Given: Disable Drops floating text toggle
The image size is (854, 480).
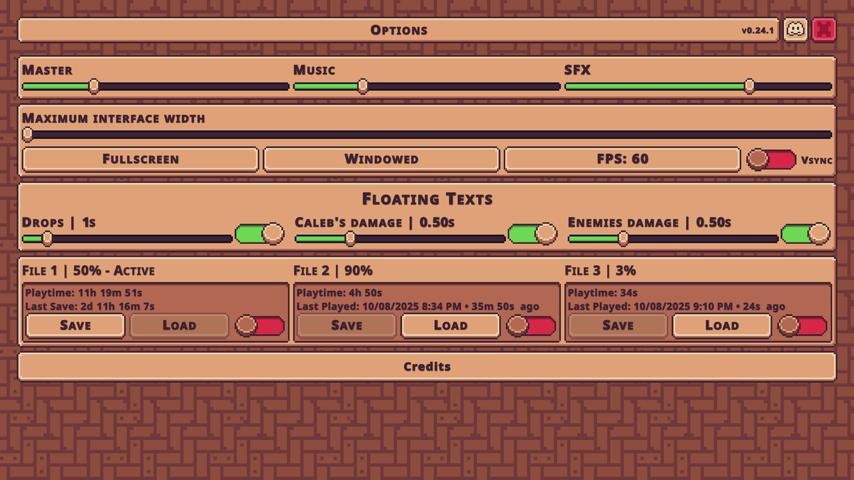Looking at the screenshot, I should point(260,234).
